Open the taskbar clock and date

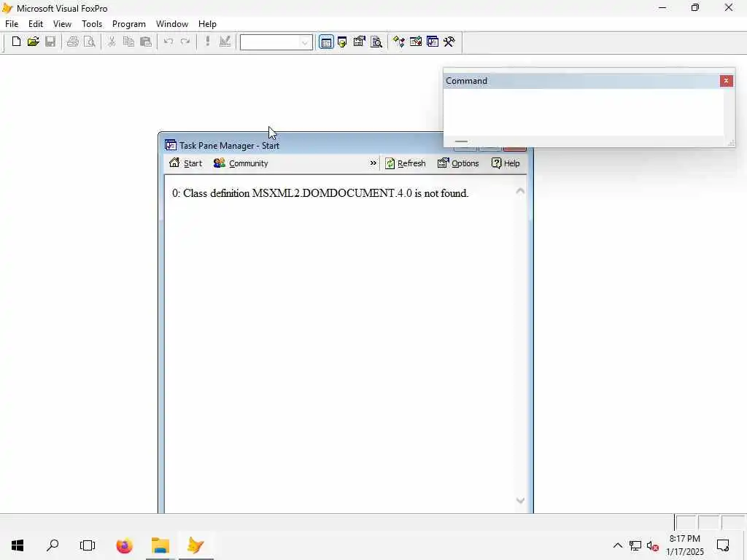point(684,545)
